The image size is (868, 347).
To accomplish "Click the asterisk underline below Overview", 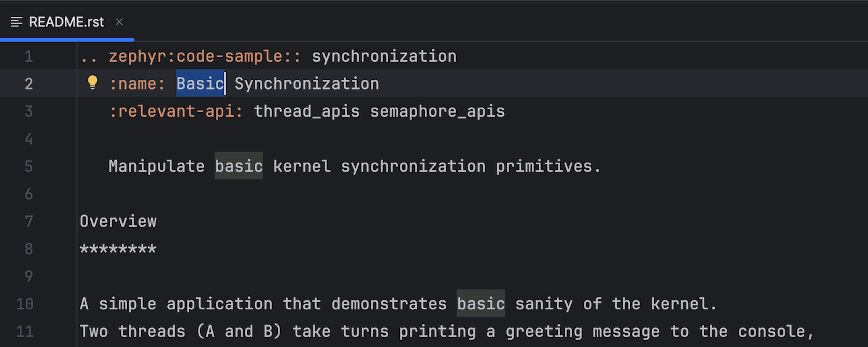I will [118, 250].
